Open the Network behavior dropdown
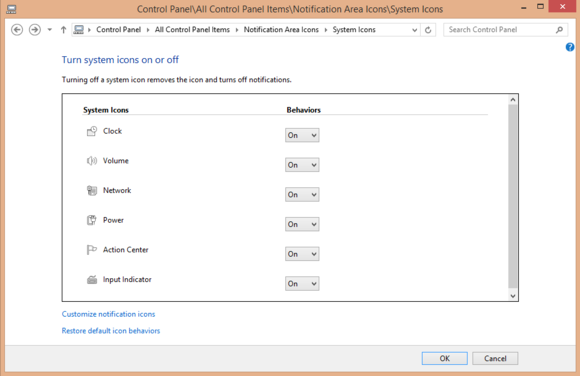This screenshot has height=376, width=580. (302, 194)
